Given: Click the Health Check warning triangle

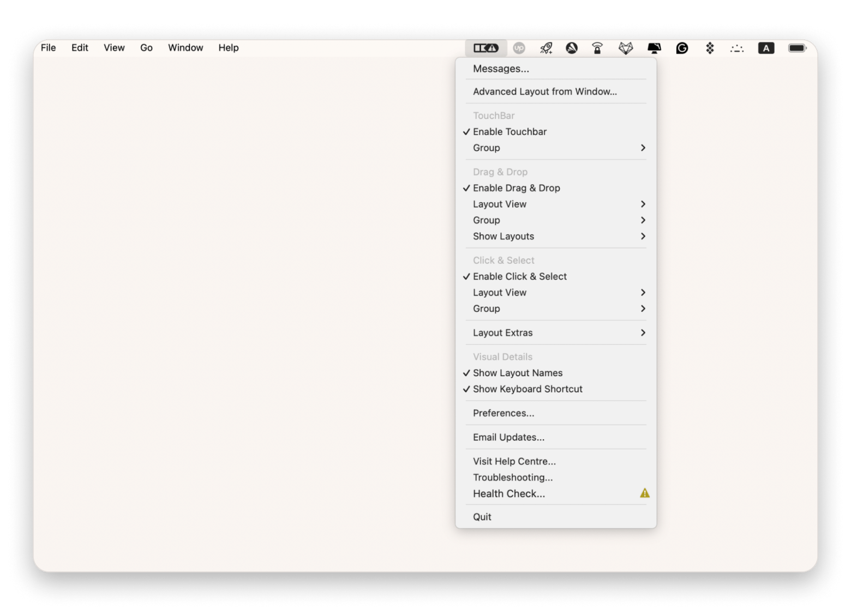Looking at the screenshot, I should point(645,493).
